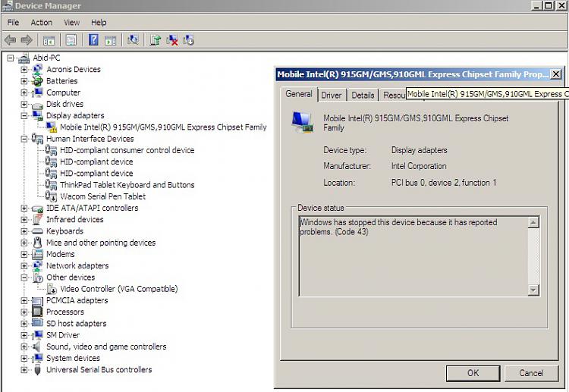Click the Disable device toolbar icon

(189, 40)
